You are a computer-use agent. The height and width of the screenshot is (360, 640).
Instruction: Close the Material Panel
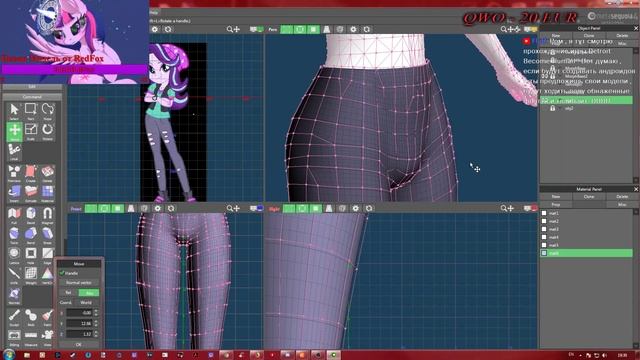tap(636, 189)
